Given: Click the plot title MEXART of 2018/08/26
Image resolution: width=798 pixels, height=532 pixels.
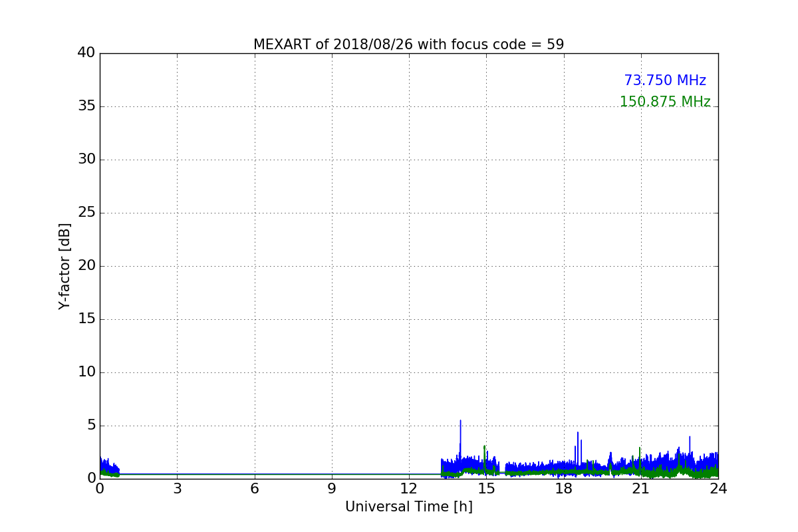Looking at the screenshot, I should pos(408,45).
